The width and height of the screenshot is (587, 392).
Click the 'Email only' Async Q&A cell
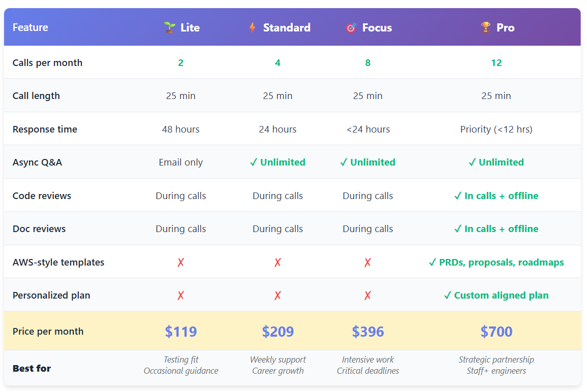[181, 162]
